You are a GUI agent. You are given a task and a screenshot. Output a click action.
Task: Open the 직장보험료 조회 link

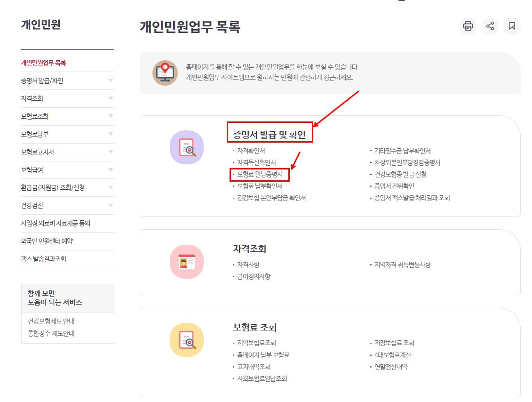[x=394, y=343]
